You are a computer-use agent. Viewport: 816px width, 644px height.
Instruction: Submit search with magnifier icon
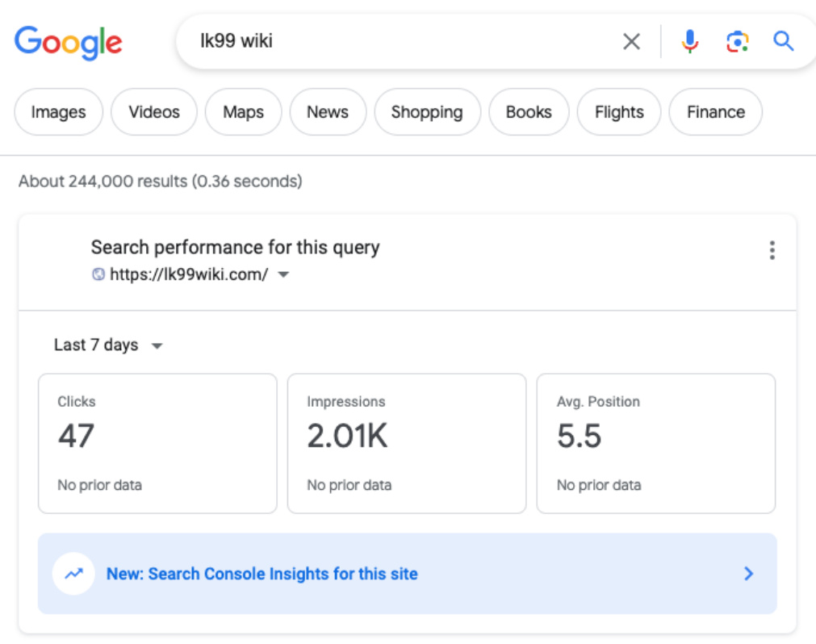point(783,41)
